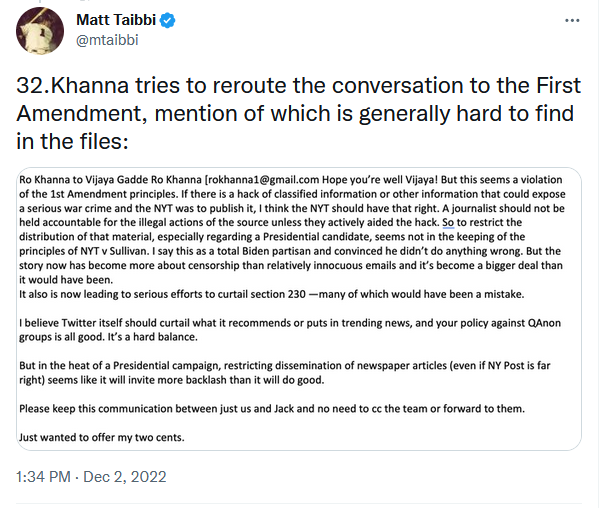The image size is (605, 508).
Task: Click the blue verified checkmark badge
Action: (167, 20)
